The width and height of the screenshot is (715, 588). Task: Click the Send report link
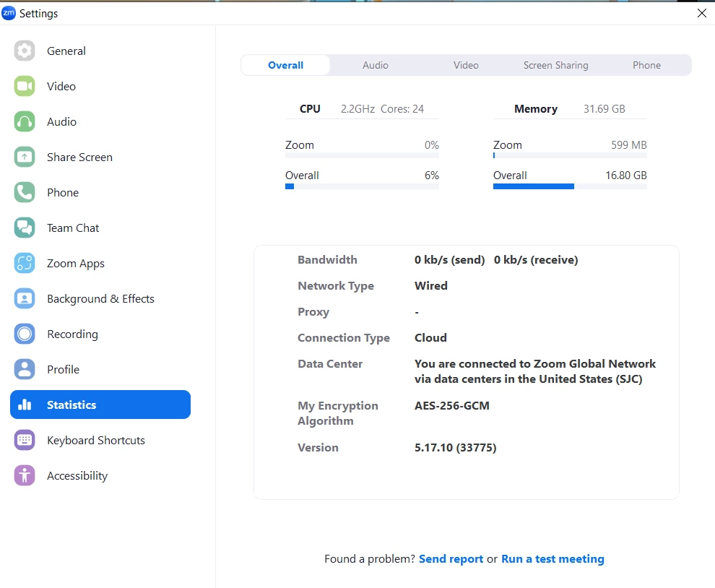(451, 559)
